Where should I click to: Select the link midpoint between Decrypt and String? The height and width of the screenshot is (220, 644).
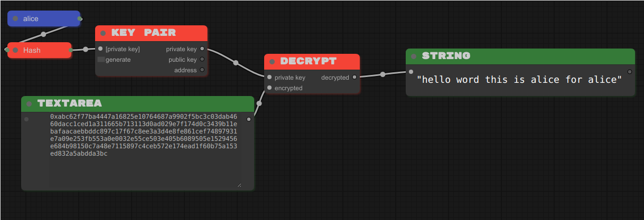coord(382,74)
